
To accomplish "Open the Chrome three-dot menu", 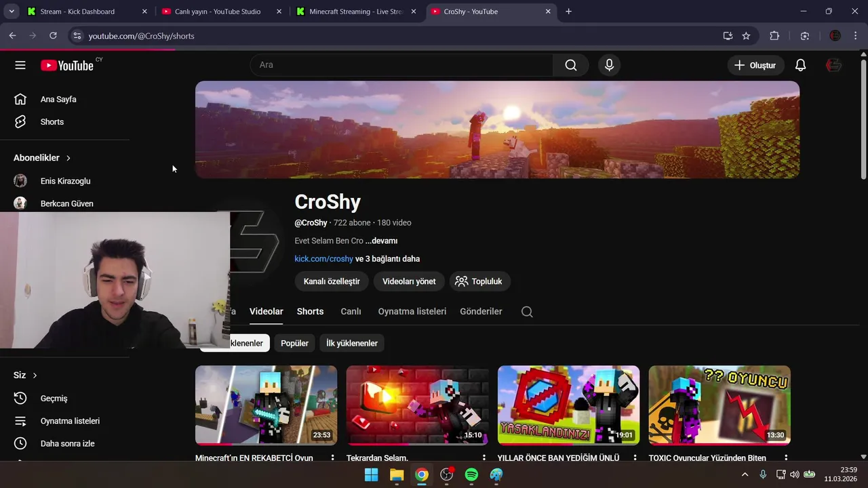I will click(855, 36).
